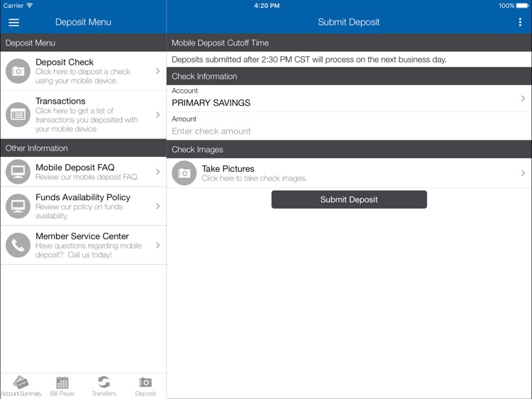
Task: Expand the Deposit Check row chevron
Action: coord(157,71)
